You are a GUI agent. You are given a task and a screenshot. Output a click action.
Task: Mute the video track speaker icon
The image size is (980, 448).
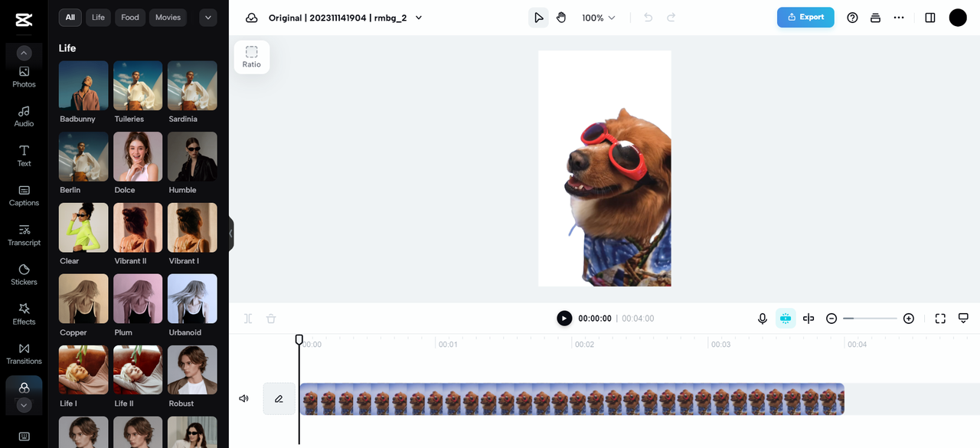[x=244, y=399]
